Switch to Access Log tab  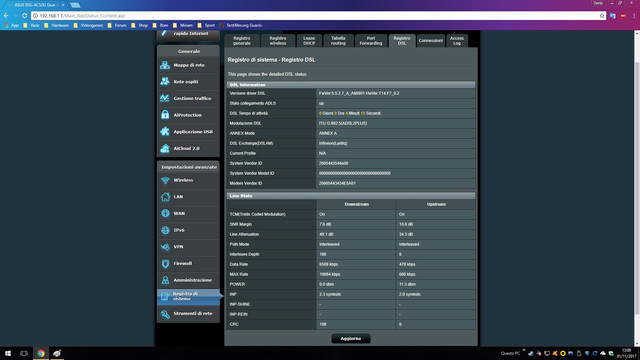(457, 40)
